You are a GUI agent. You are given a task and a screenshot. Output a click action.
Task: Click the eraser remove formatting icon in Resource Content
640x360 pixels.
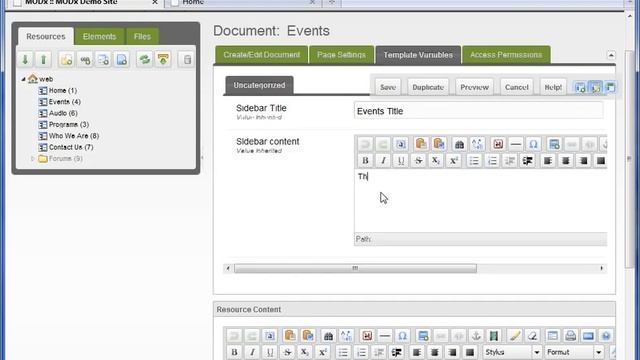coord(532,336)
